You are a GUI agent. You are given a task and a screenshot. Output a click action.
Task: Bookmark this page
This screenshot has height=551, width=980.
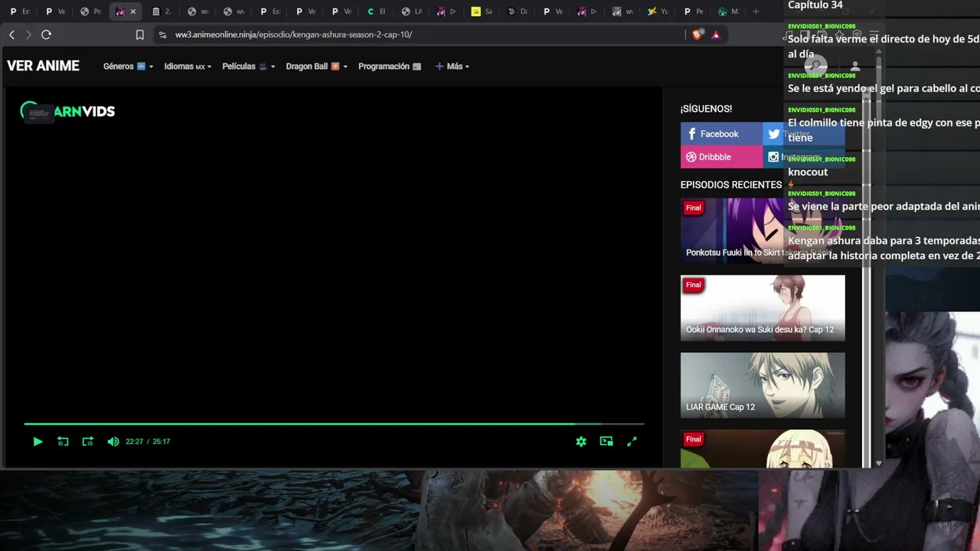point(139,34)
